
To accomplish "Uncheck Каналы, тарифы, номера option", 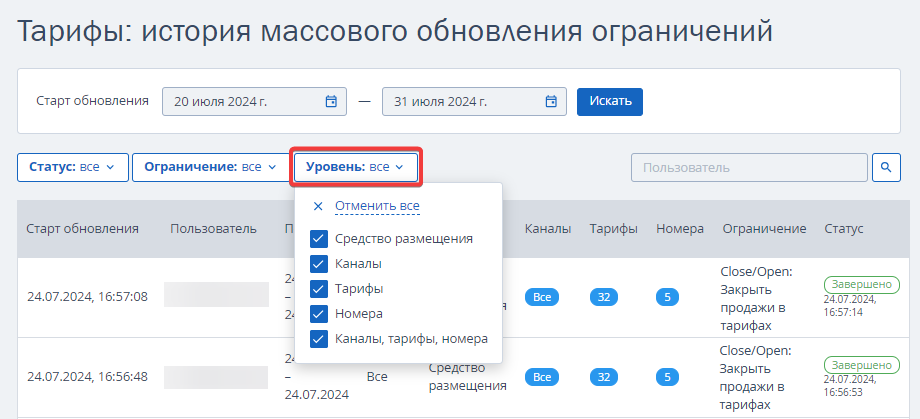I will [x=319, y=339].
